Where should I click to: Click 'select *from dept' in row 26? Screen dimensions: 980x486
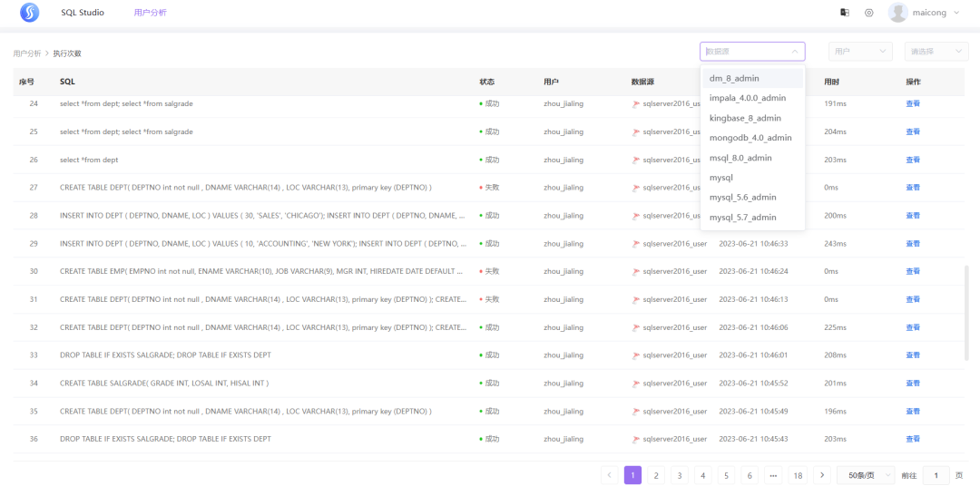coord(89,160)
